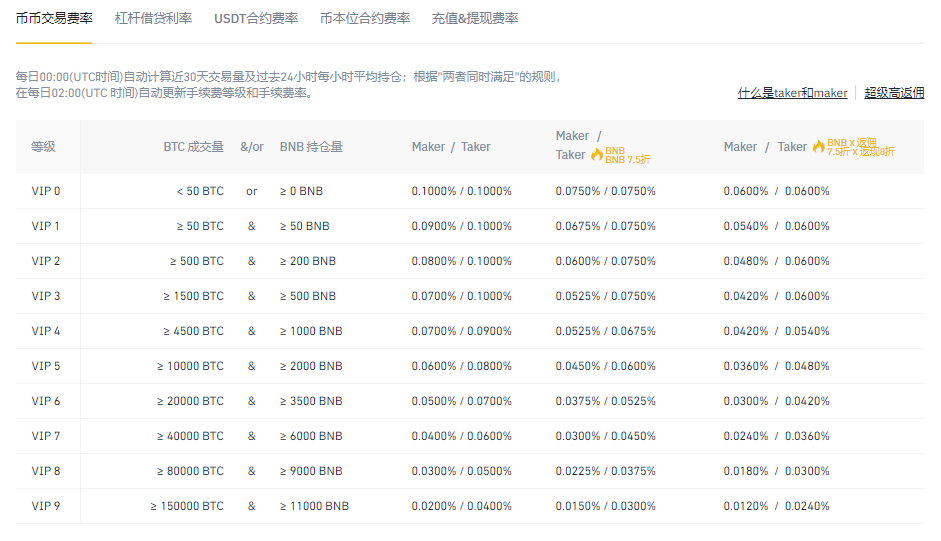941x541 pixels.
Task: Select the VIP 9 level row label
Action: click(46, 506)
